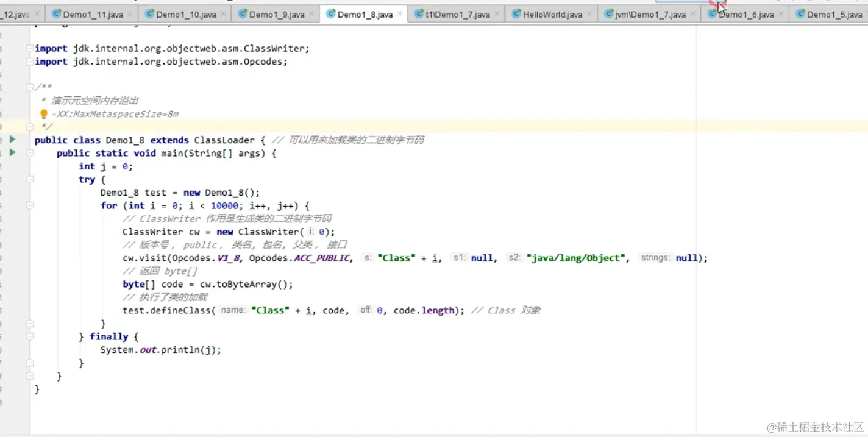Toggle fold marker at finally closing brace
Image resolution: width=868 pixels, height=437 pixels.
coord(30,363)
